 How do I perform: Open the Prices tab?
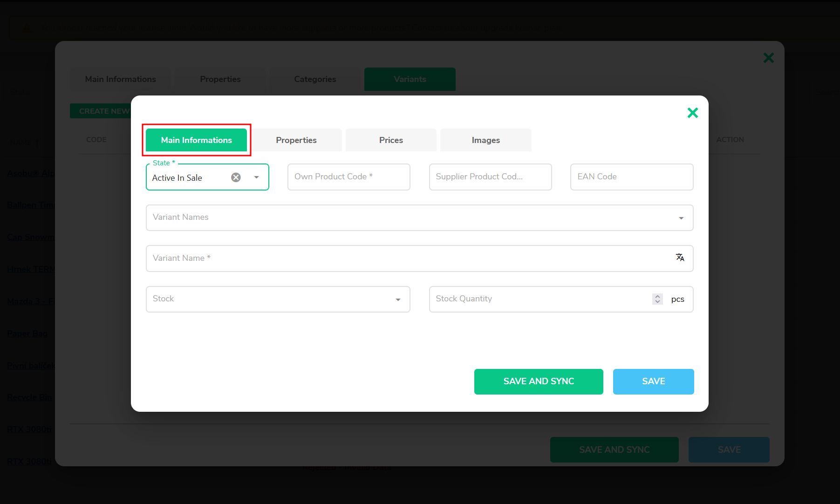pyautogui.click(x=391, y=140)
